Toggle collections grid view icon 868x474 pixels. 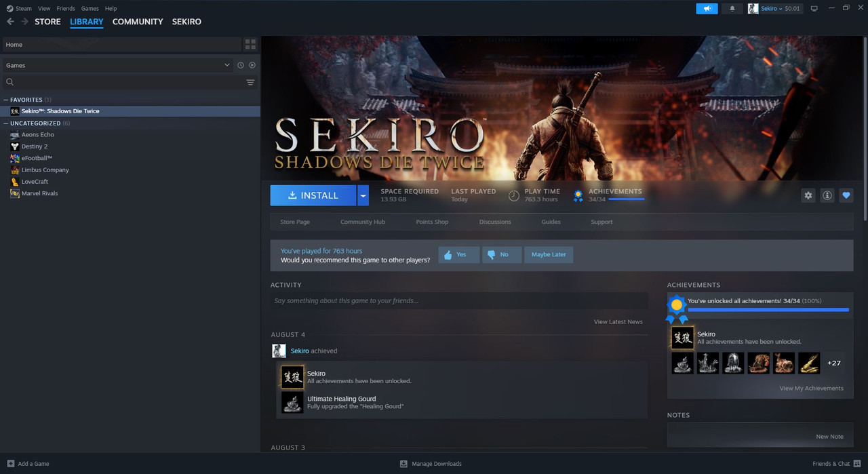click(250, 45)
